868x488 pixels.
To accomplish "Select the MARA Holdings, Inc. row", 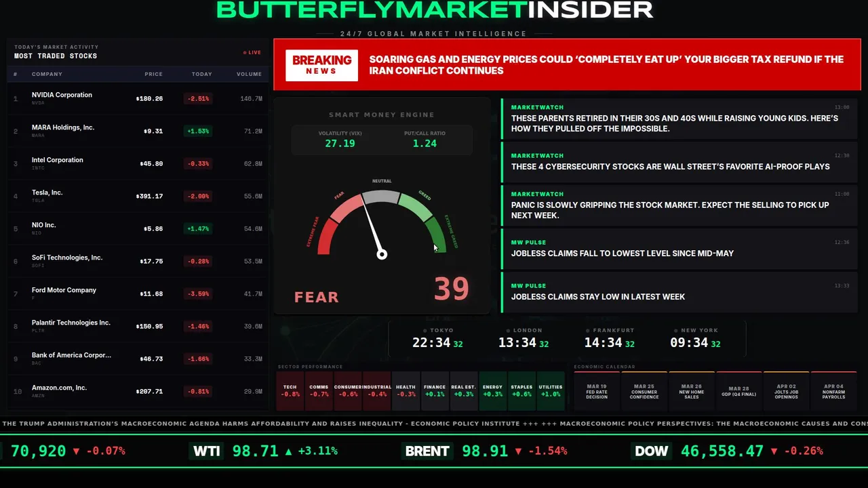I will click(138, 131).
